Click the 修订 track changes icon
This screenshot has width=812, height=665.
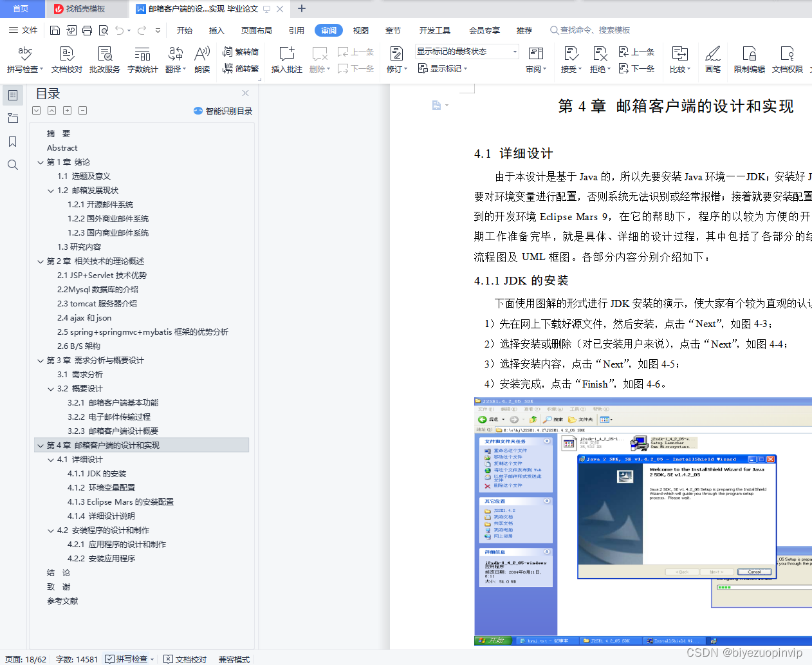click(397, 53)
